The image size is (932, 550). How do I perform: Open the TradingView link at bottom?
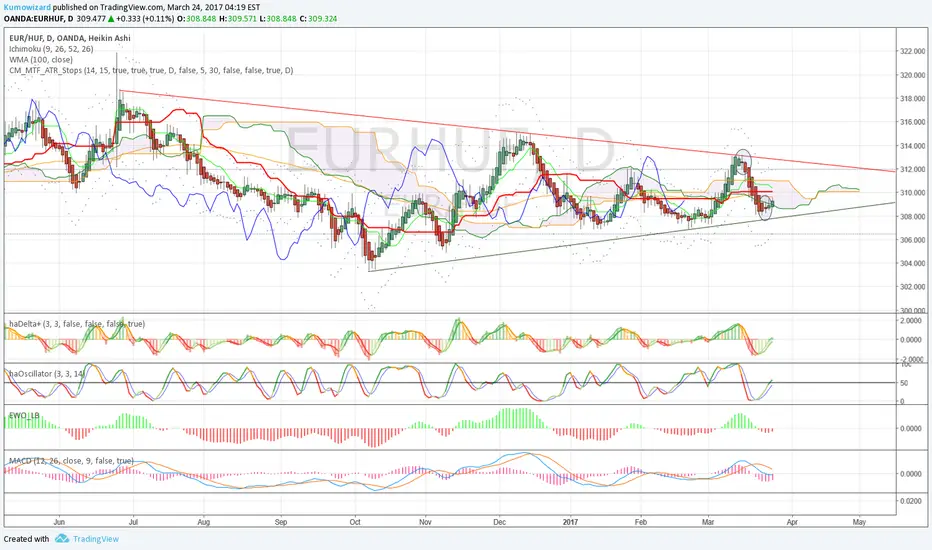click(96, 539)
